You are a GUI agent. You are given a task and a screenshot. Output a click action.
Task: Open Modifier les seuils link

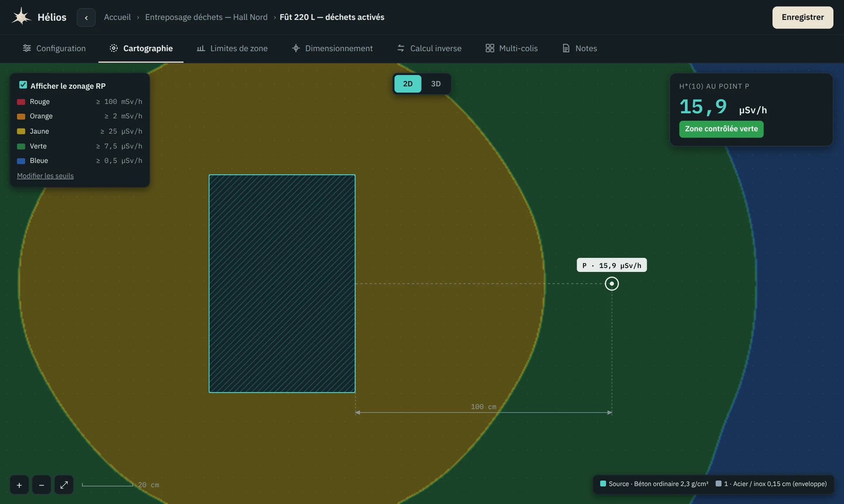click(x=45, y=176)
